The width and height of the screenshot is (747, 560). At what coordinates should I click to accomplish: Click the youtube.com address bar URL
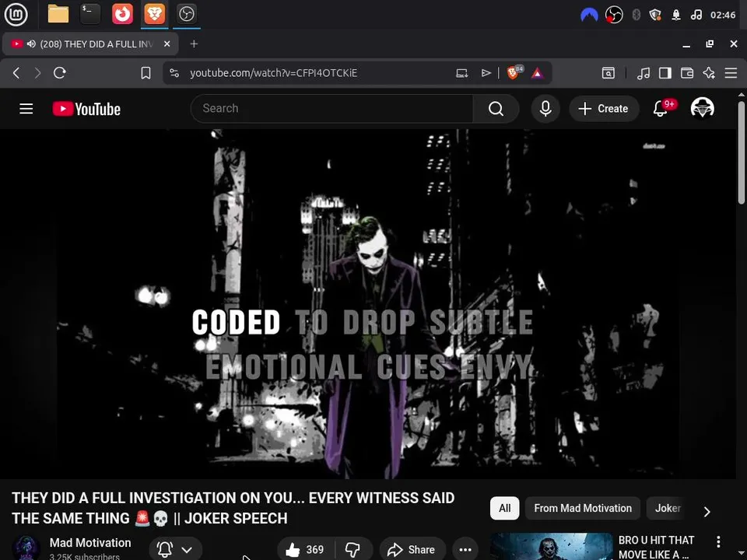pos(273,73)
